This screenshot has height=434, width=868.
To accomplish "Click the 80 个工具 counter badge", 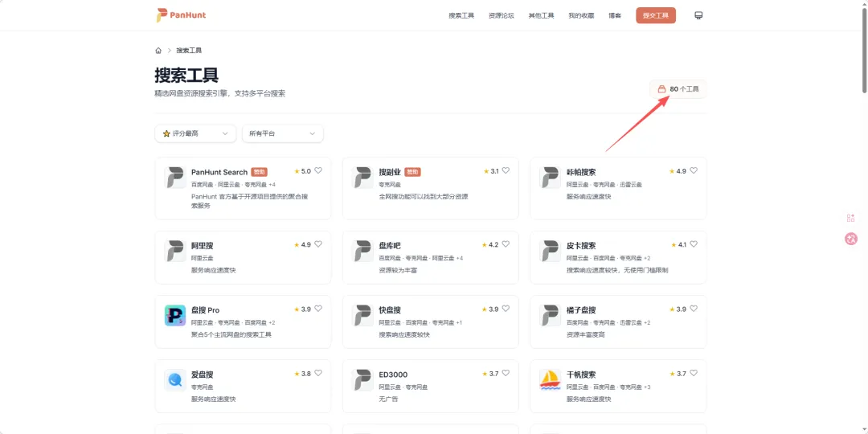I will 678,89.
